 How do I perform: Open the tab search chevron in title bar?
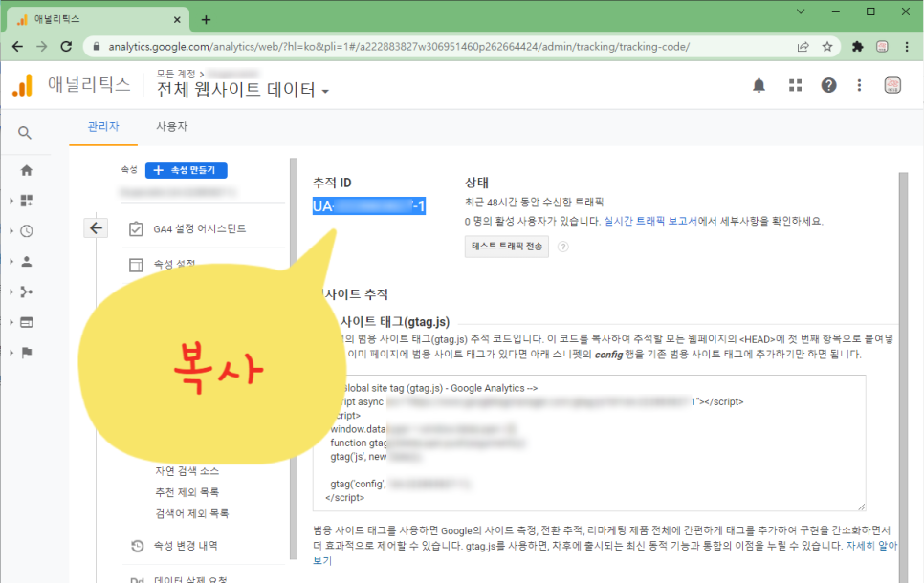pyautogui.click(x=801, y=11)
